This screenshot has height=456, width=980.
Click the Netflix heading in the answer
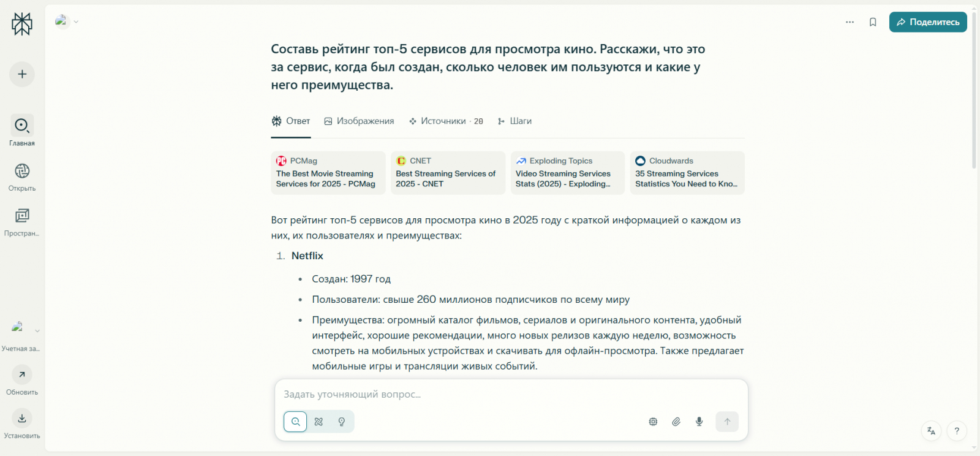[307, 256]
